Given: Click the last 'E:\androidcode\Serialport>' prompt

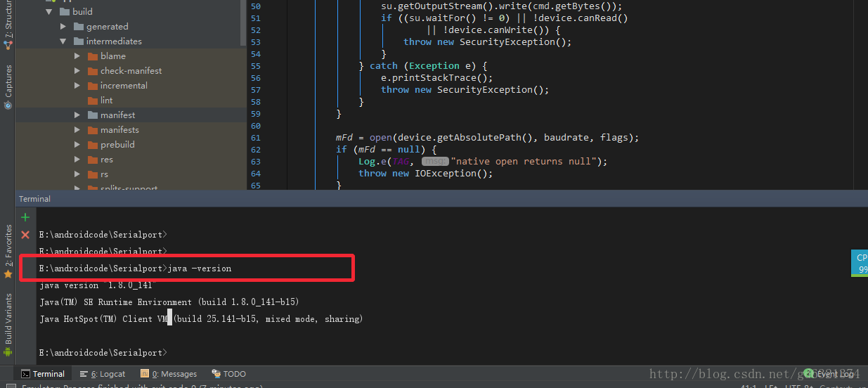Looking at the screenshot, I should click(103, 353).
